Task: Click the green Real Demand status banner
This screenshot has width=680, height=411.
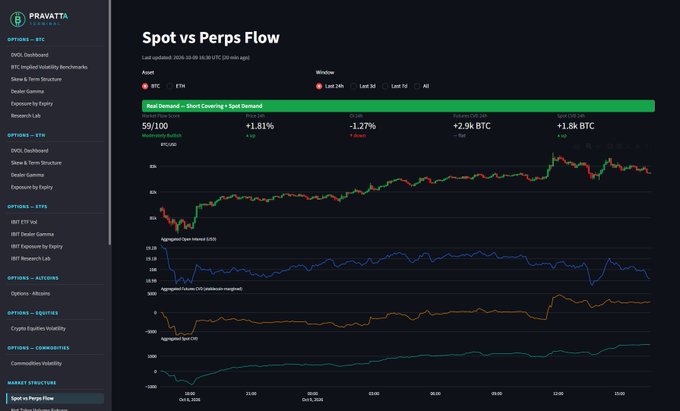Action: [x=398, y=106]
